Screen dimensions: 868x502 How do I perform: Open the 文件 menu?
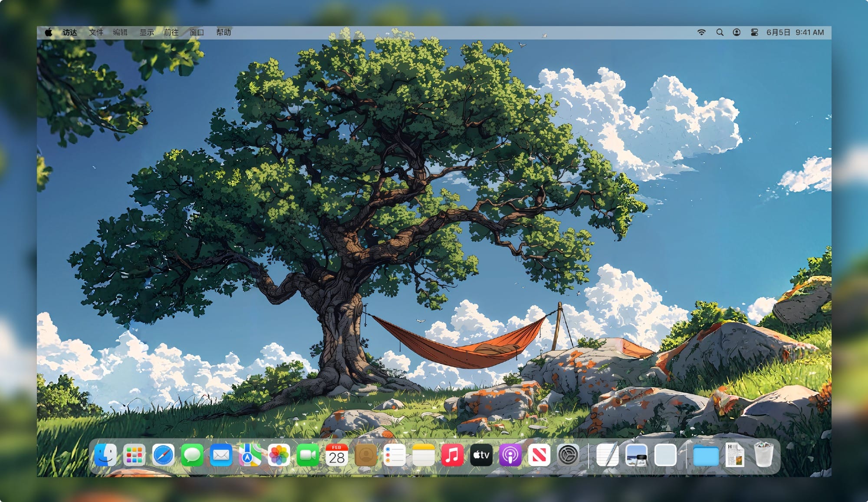96,33
